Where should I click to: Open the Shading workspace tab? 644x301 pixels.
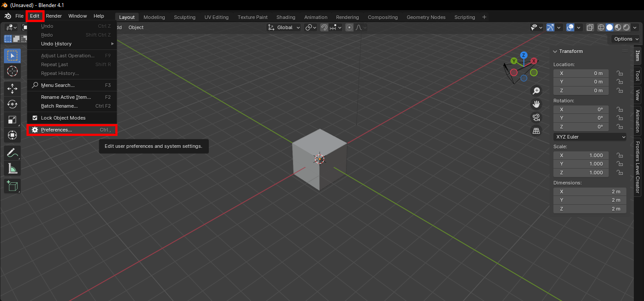tap(286, 17)
